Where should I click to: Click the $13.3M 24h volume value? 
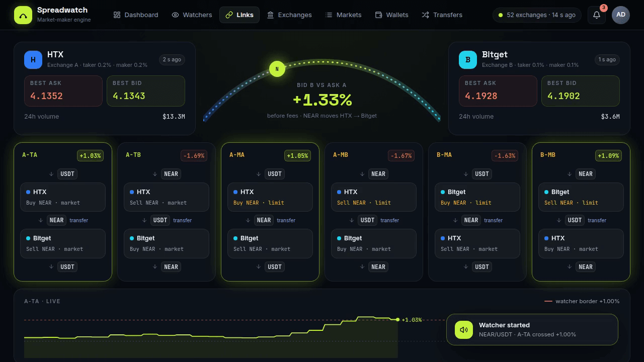(x=174, y=117)
